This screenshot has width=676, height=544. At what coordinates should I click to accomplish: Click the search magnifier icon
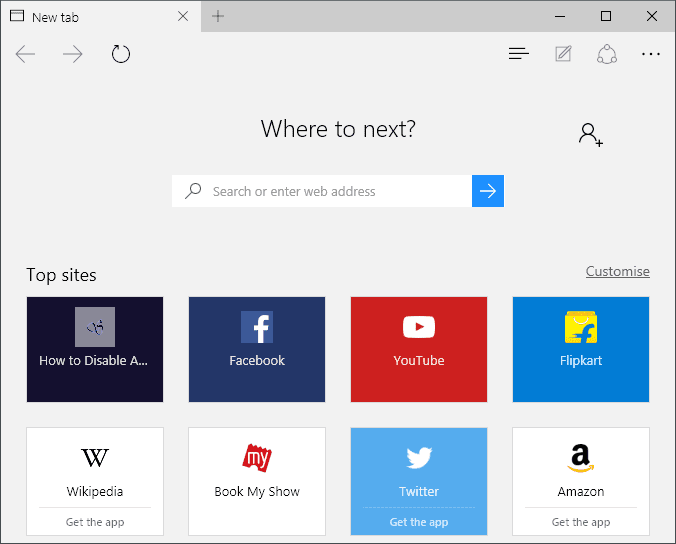[x=193, y=191]
